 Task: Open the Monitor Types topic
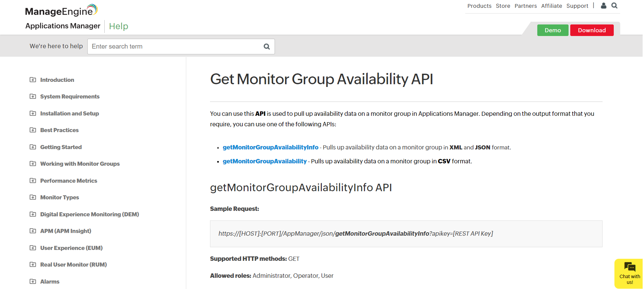coord(59,197)
